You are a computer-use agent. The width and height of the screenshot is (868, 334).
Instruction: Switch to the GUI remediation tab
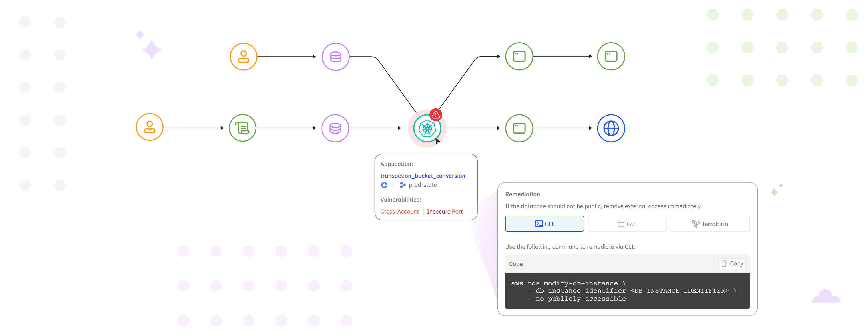click(627, 224)
